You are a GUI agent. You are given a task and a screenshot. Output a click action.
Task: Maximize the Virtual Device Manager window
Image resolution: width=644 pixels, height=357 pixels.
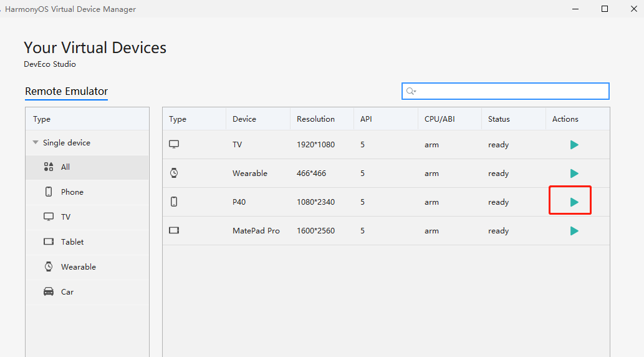tap(605, 9)
